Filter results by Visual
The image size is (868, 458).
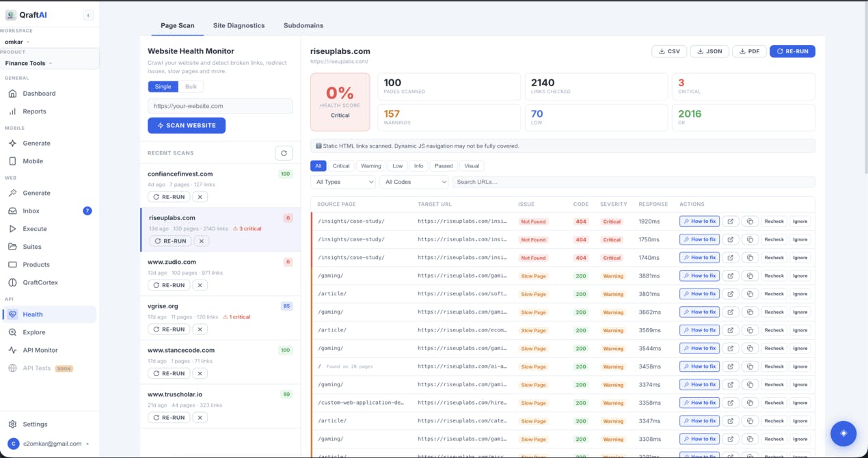(x=472, y=166)
